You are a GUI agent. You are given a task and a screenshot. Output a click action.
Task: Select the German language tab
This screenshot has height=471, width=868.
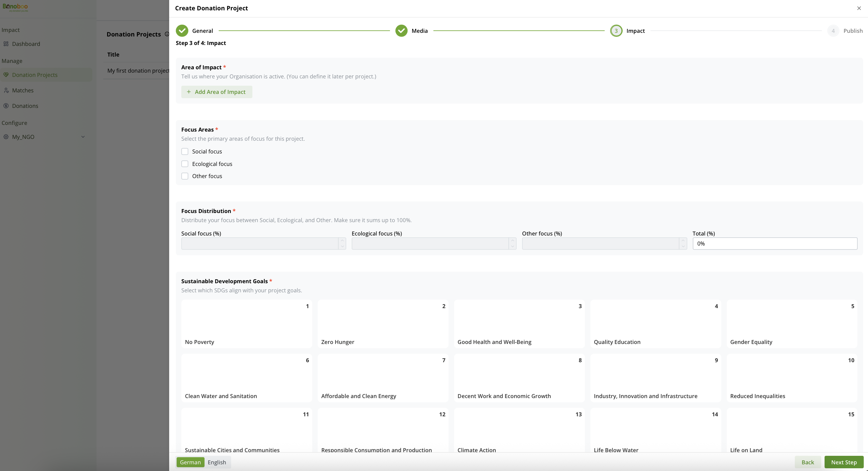pos(190,462)
